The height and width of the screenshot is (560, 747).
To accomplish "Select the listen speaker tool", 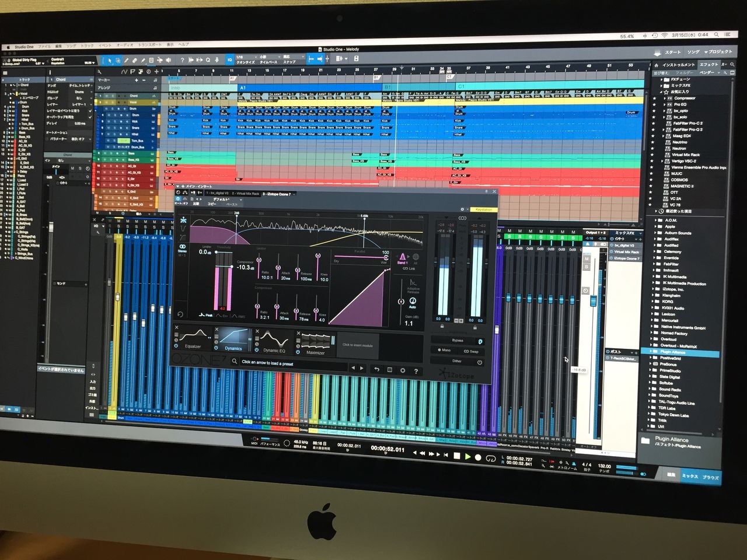I will point(169,60).
